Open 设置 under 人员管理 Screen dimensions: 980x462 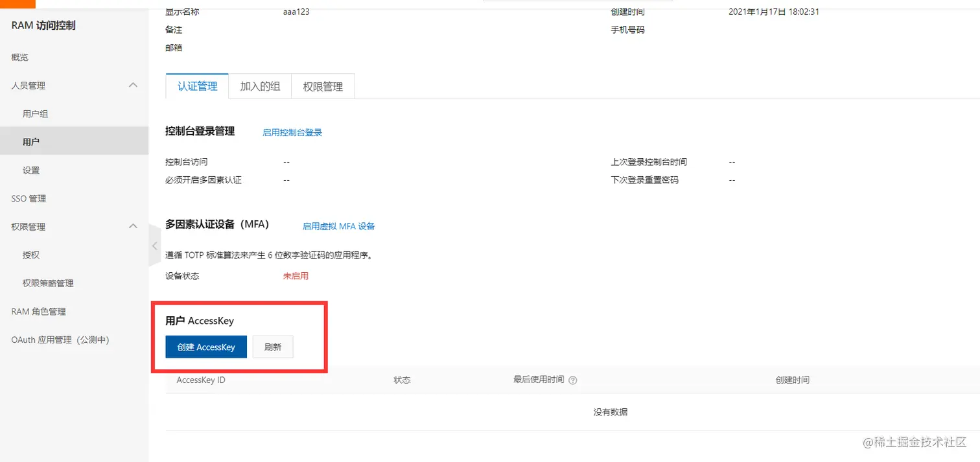(x=31, y=170)
